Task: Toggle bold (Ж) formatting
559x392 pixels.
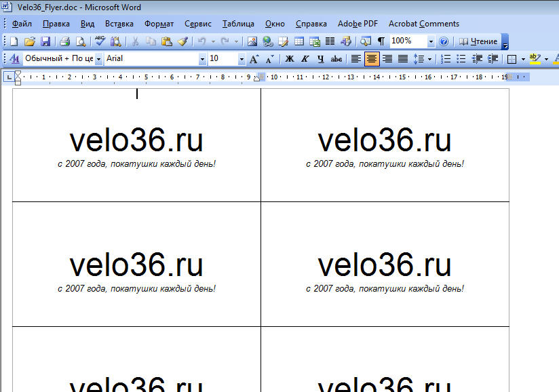Action: point(290,58)
